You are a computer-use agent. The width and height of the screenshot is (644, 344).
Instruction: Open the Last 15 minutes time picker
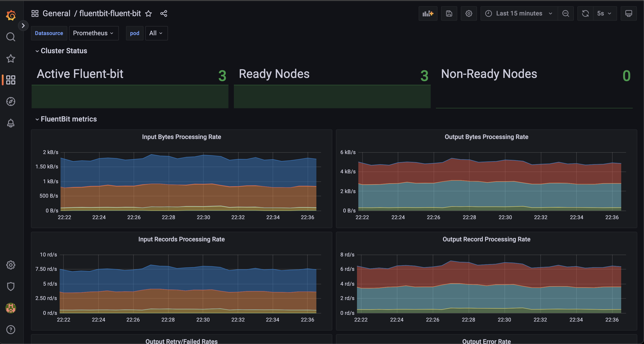tap(519, 13)
